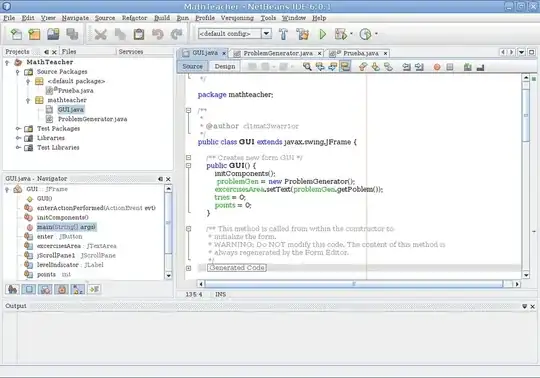
Task: Click the Comment editor toolbar icon
Action: click(x=467, y=67)
